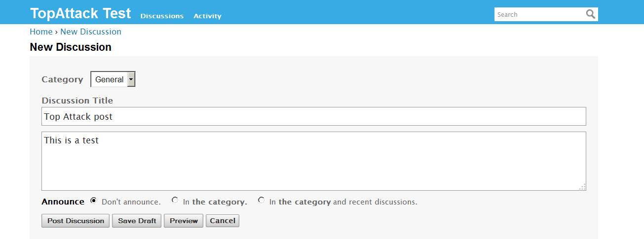This screenshot has height=239, width=644.
Task: Focus the Search input field
Action: click(x=539, y=14)
